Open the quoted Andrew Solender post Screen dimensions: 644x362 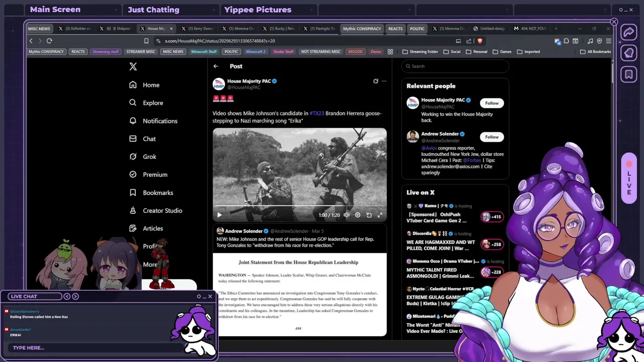(x=299, y=281)
